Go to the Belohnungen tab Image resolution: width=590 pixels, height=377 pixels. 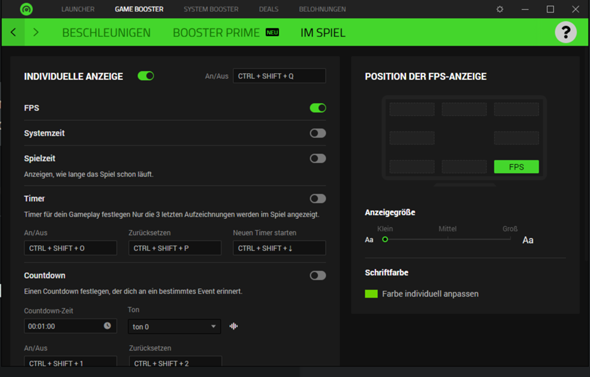(x=322, y=9)
